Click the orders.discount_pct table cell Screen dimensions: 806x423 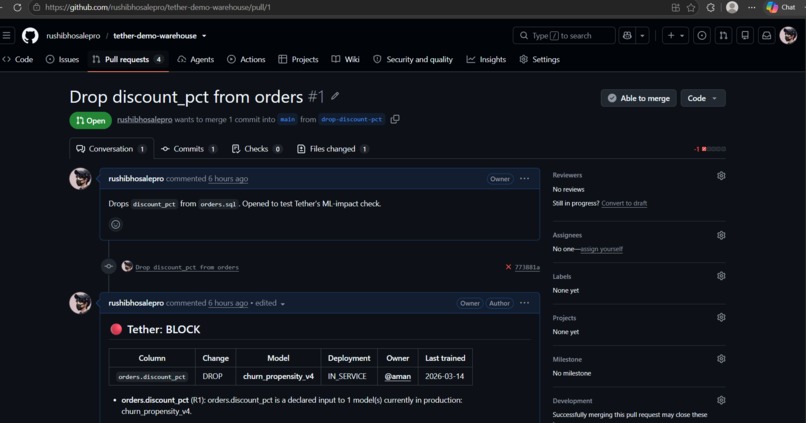click(152, 376)
